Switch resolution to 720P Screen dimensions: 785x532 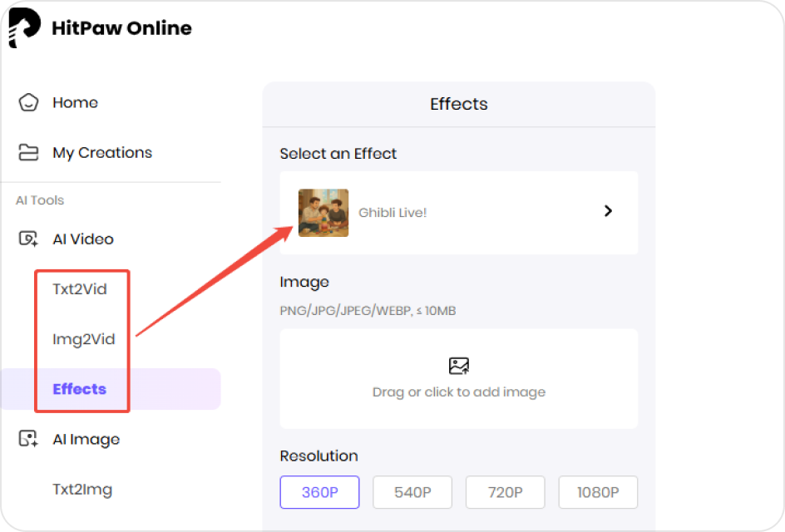coord(505,492)
